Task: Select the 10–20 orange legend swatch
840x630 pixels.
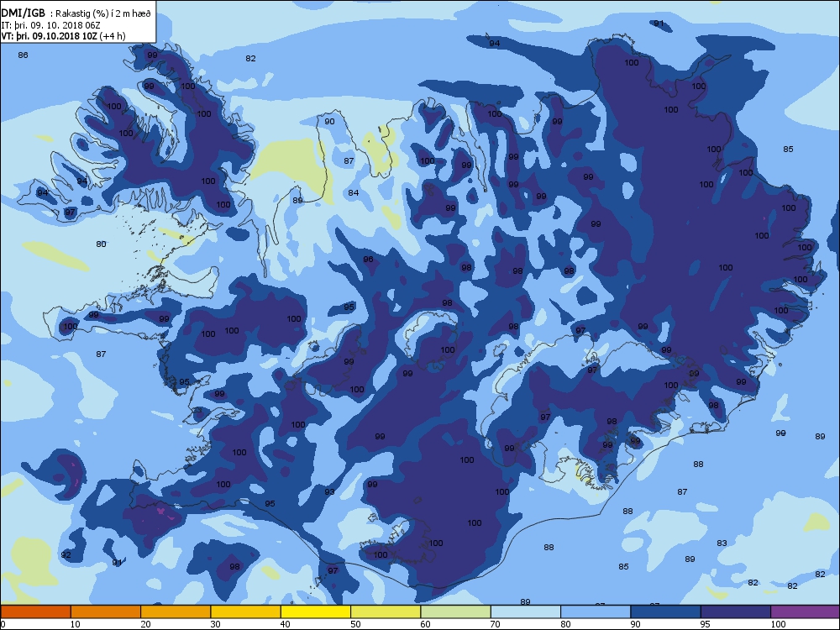Action: [106, 612]
